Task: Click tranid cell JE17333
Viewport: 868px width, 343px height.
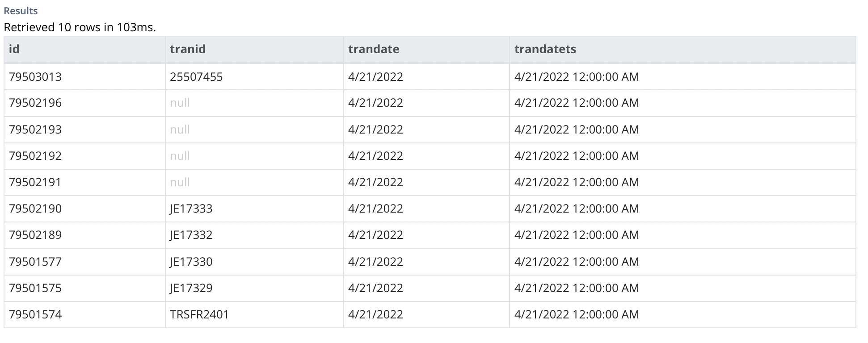Action: 191,209
